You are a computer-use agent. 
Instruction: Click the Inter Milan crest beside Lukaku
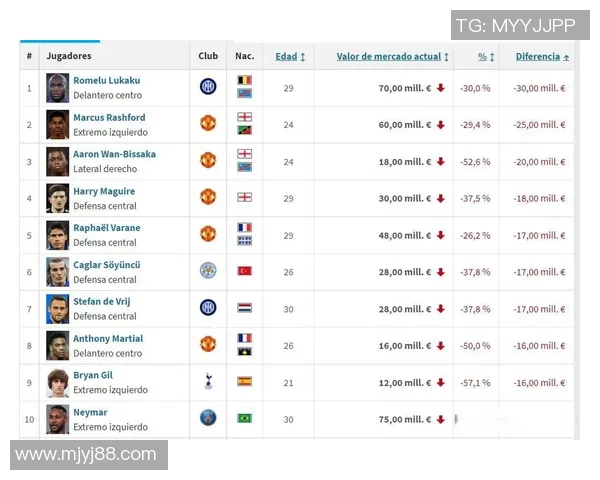tap(208, 87)
